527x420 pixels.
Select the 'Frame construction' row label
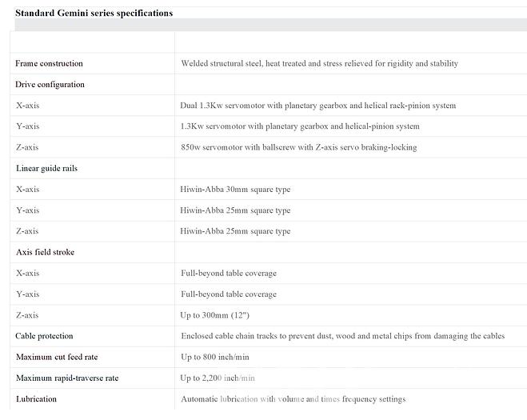click(49, 64)
